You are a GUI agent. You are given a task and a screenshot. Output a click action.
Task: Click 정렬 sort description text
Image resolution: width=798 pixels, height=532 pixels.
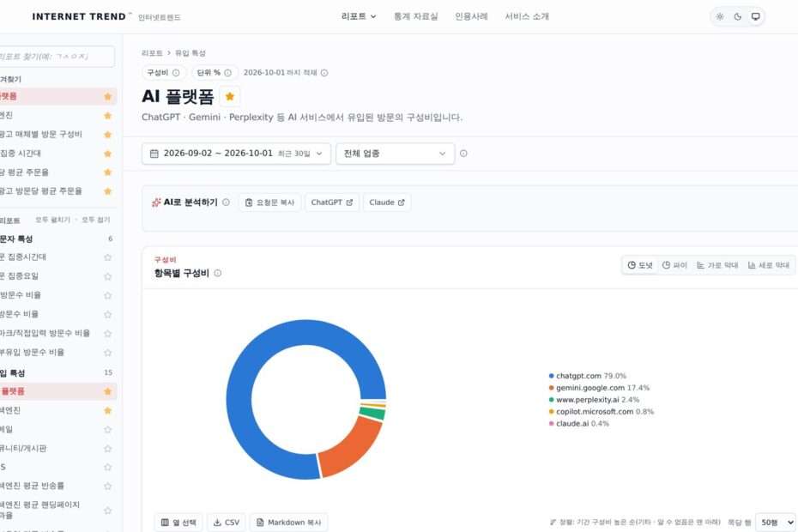(x=635, y=523)
